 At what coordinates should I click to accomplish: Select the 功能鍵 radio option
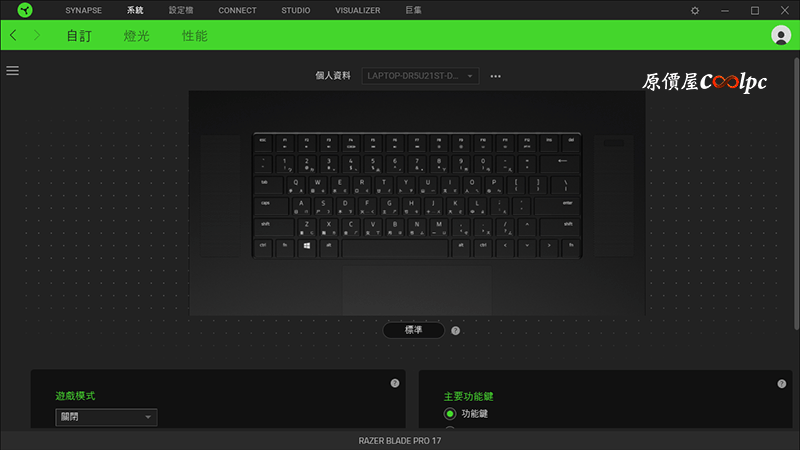pos(449,414)
